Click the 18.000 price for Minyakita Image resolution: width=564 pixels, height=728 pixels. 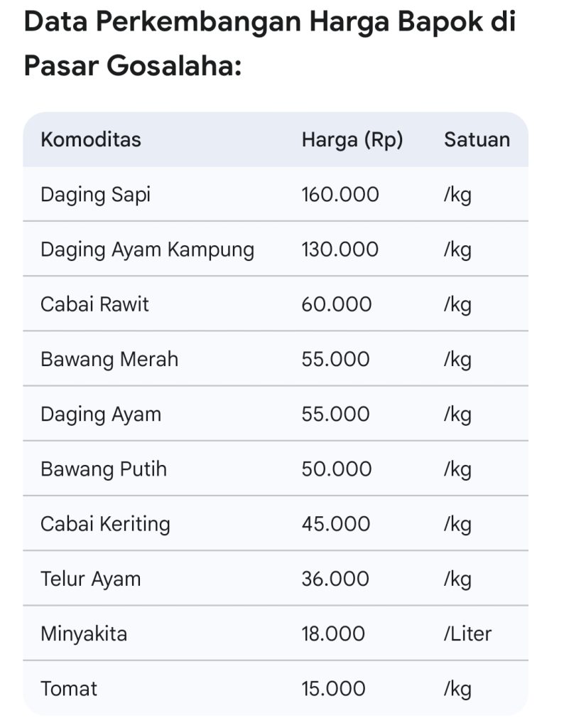[x=334, y=633]
